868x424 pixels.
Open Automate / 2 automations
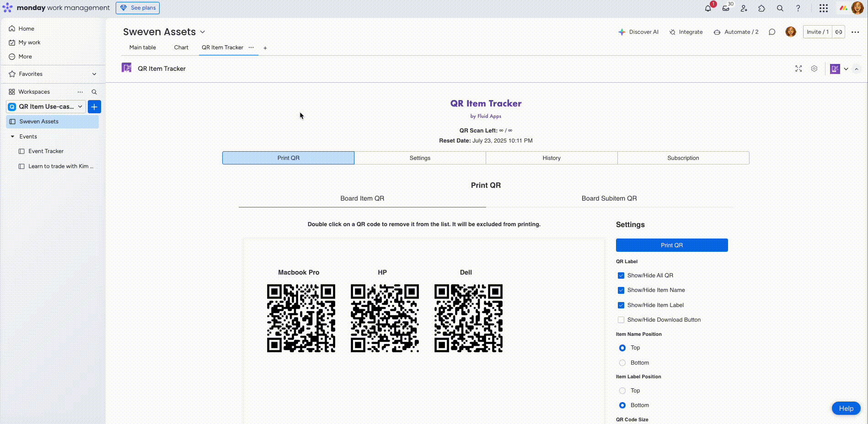(736, 32)
